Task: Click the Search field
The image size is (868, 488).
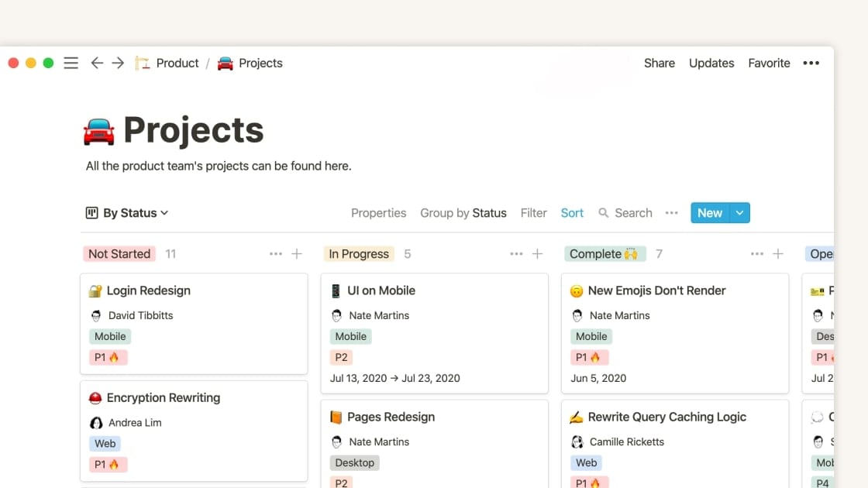Action: pos(625,213)
